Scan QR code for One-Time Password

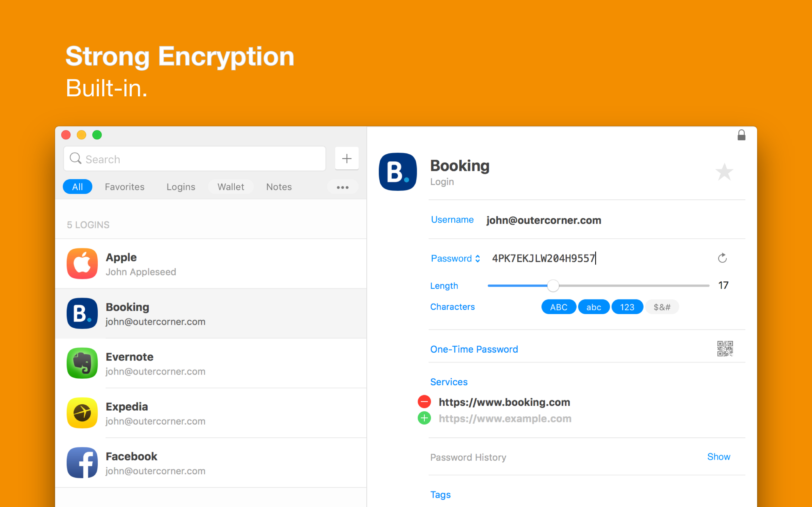[725, 349]
